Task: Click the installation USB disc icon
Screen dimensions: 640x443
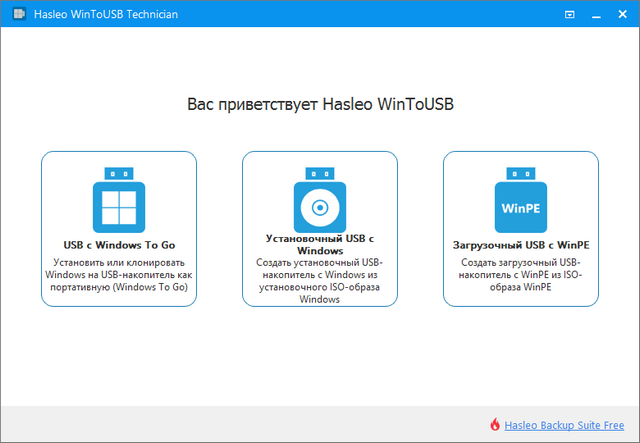Action: point(320,200)
